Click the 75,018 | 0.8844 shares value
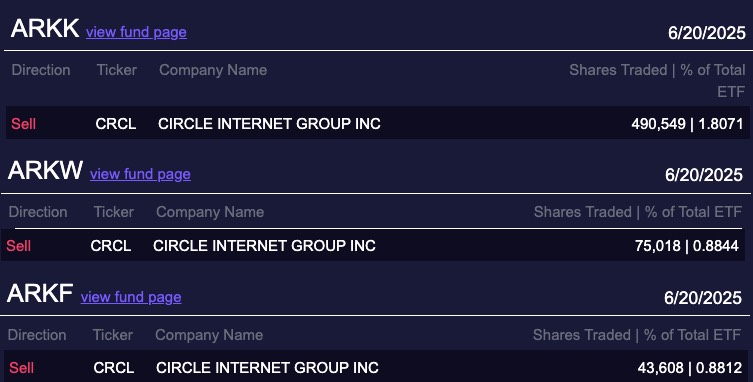Image resolution: width=753 pixels, height=382 pixels. (x=687, y=246)
